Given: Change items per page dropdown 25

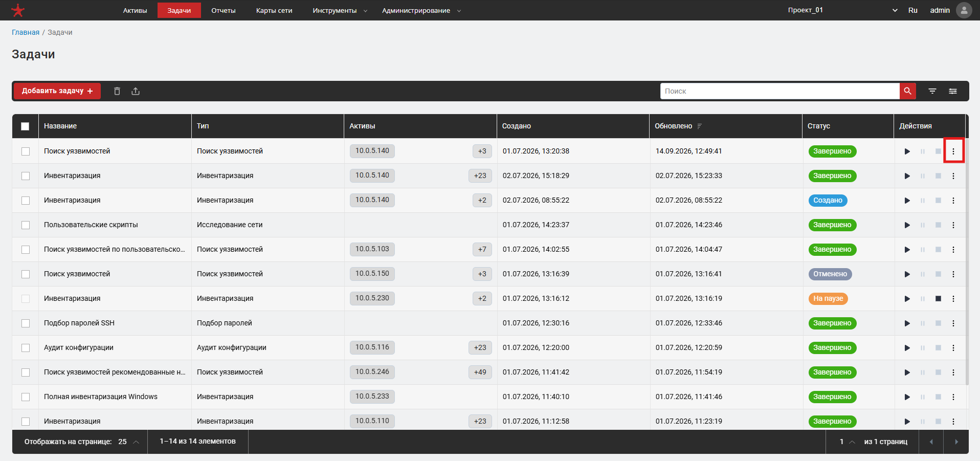Looking at the screenshot, I should pyautogui.click(x=128, y=442).
